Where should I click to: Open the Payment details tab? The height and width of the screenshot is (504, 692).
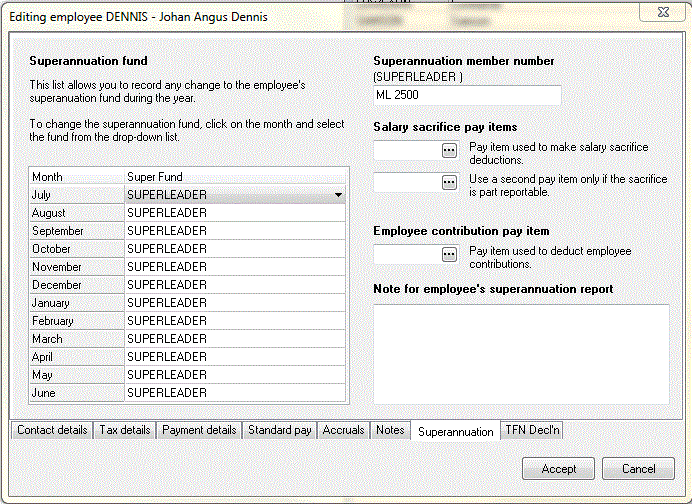click(199, 430)
